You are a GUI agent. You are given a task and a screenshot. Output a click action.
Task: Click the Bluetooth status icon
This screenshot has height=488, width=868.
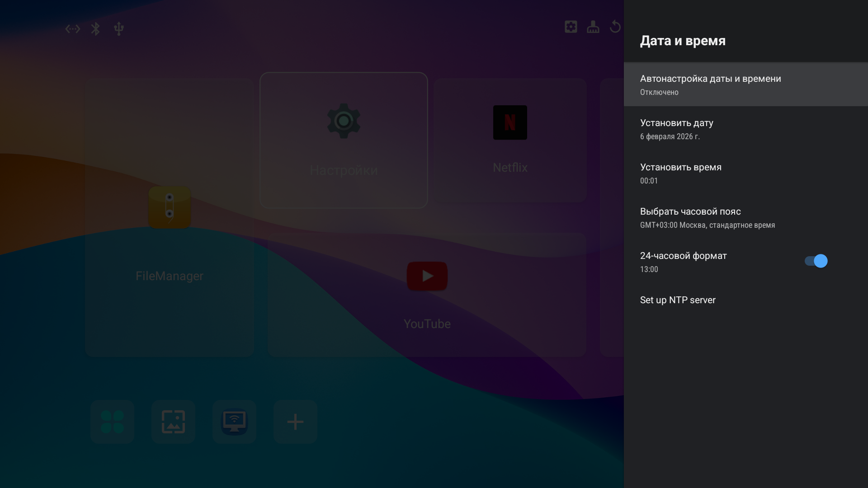[x=95, y=29]
